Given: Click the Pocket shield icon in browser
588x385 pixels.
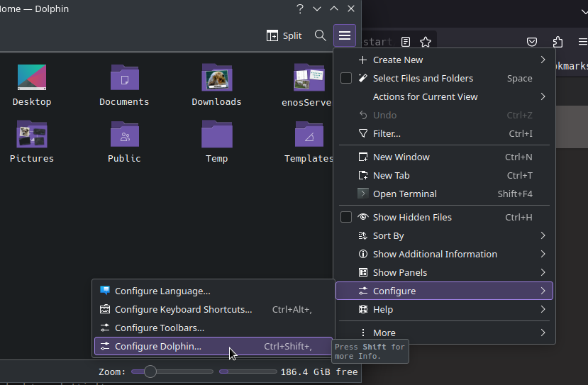Looking at the screenshot, I should tap(532, 42).
